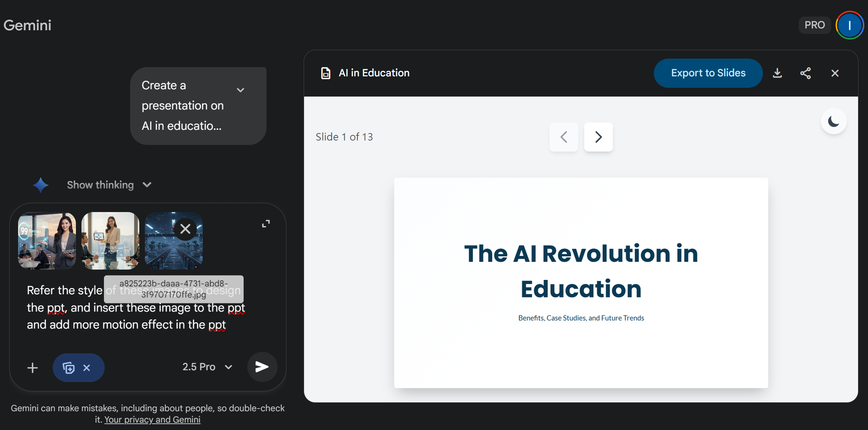Toggle dark mode with the moon icon
Image resolution: width=868 pixels, height=430 pixels.
pos(833,122)
